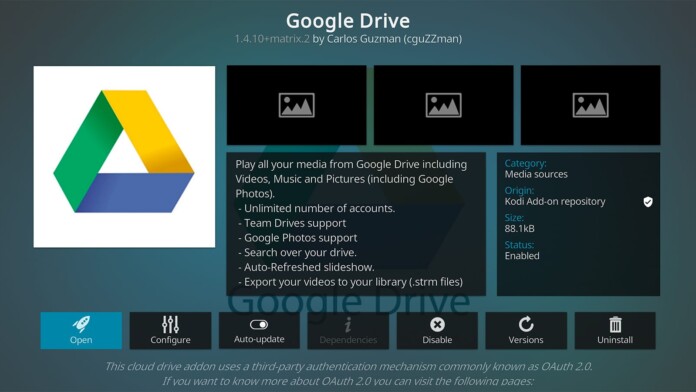Click the Configure sliders button
The image size is (696, 392).
[170, 330]
